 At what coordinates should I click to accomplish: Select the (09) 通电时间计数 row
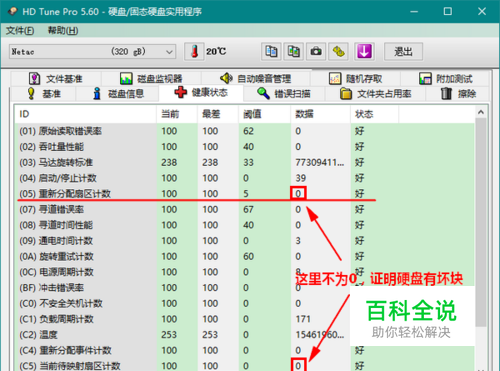(x=245, y=241)
